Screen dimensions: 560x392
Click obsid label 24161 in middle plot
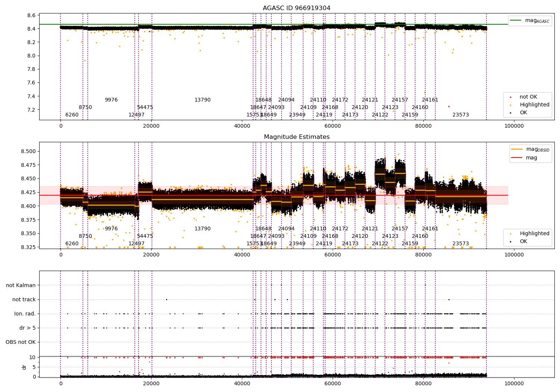(x=430, y=229)
